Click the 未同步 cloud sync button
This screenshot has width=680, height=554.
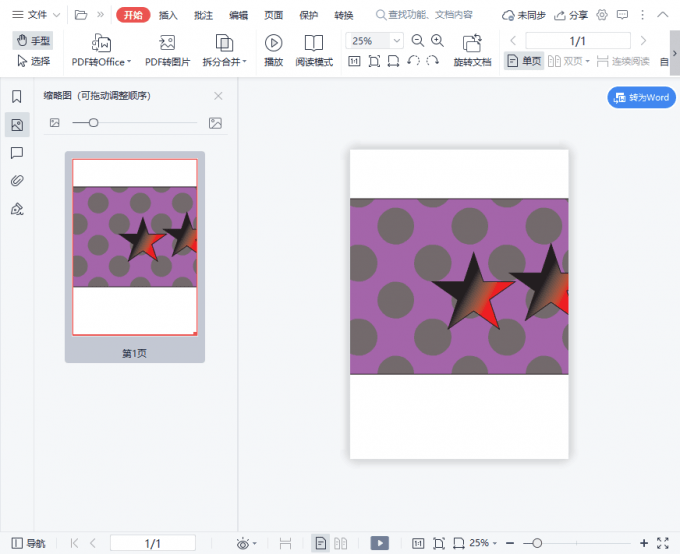point(523,16)
